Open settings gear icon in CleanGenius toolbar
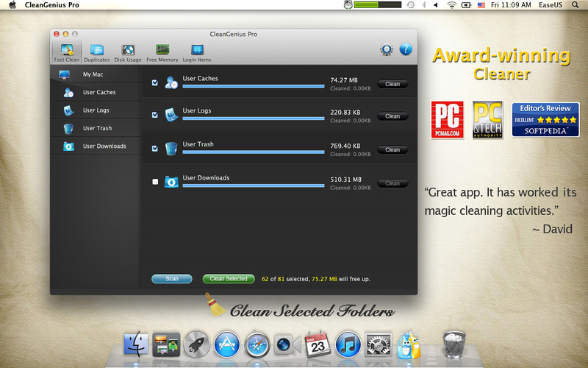588x368 pixels. 387,49
